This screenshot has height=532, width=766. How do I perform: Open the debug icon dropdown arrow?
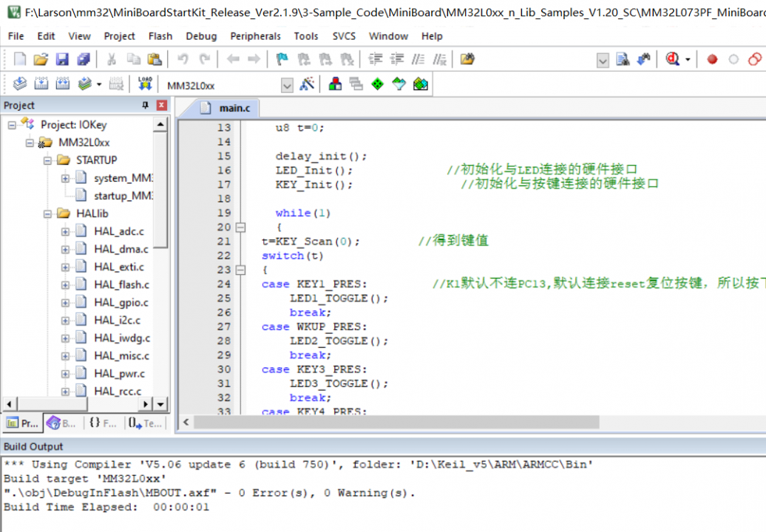click(x=688, y=60)
